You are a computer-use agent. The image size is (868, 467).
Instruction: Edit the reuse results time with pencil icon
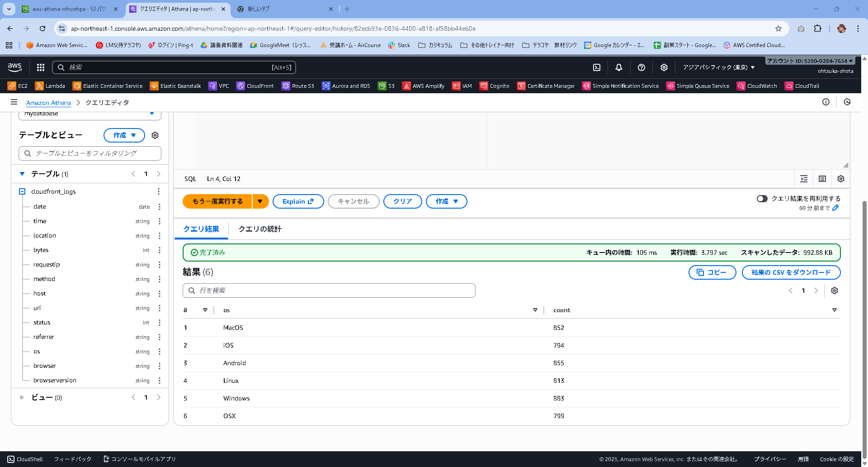(x=835, y=208)
